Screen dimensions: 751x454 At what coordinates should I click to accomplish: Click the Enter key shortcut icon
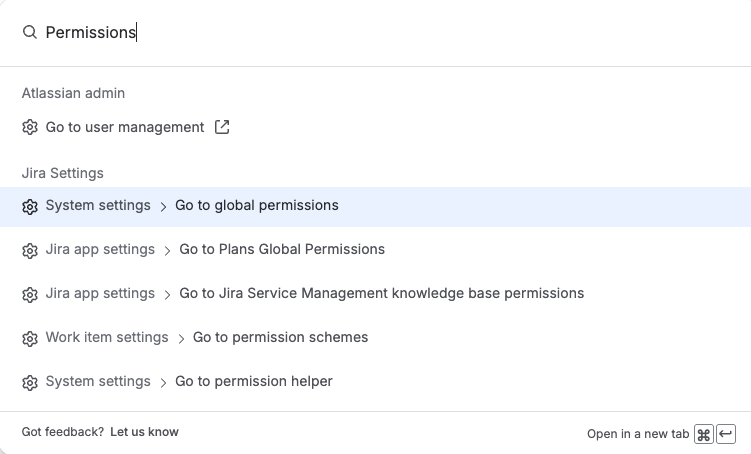point(727,434)
